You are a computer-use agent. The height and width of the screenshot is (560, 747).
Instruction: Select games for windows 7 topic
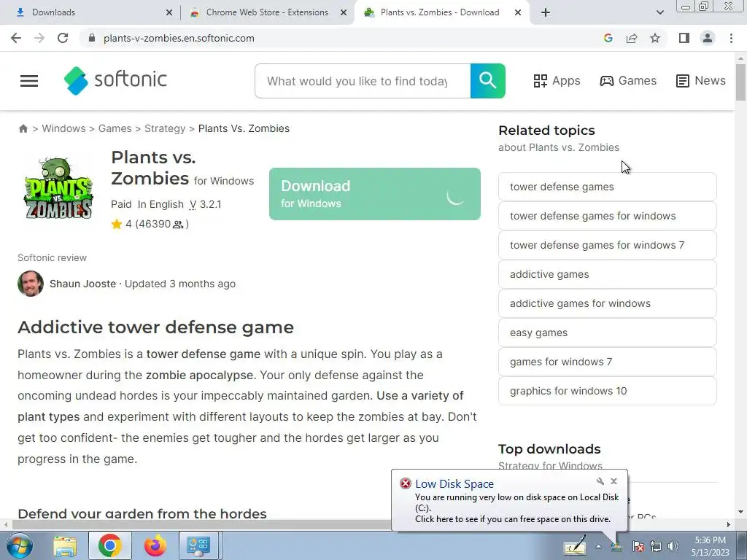pos(608,362)
